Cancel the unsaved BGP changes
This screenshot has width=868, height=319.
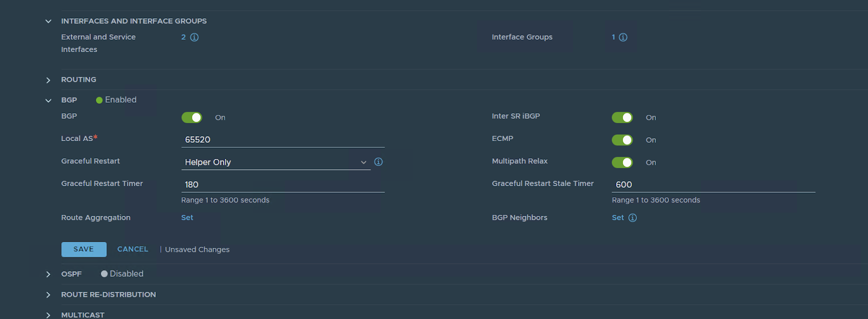pos(132,249)
